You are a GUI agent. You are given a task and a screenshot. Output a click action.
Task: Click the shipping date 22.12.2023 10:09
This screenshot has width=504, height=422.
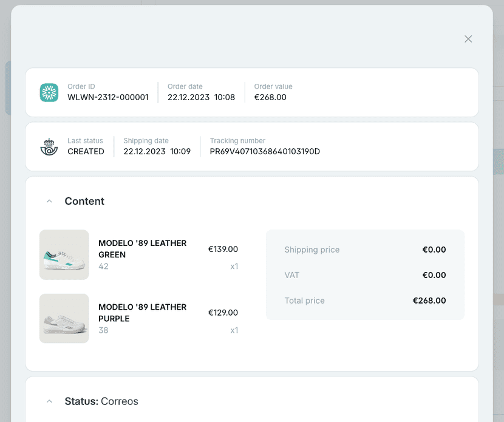tap(157, 152)
